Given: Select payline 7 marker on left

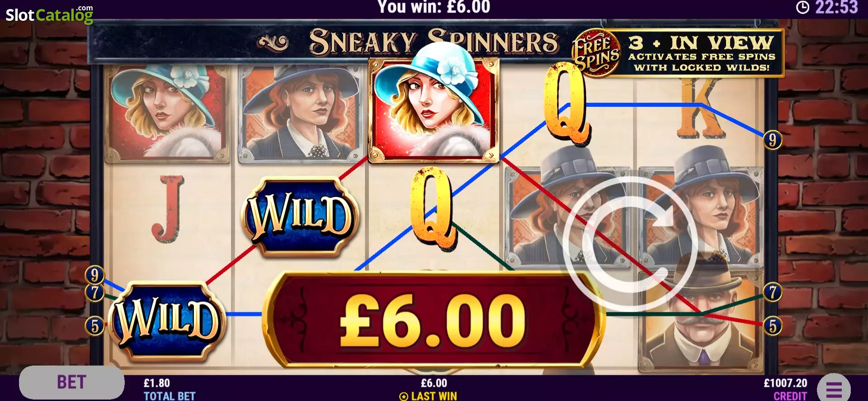Looking at the screenshot, I should pos(94,292).
